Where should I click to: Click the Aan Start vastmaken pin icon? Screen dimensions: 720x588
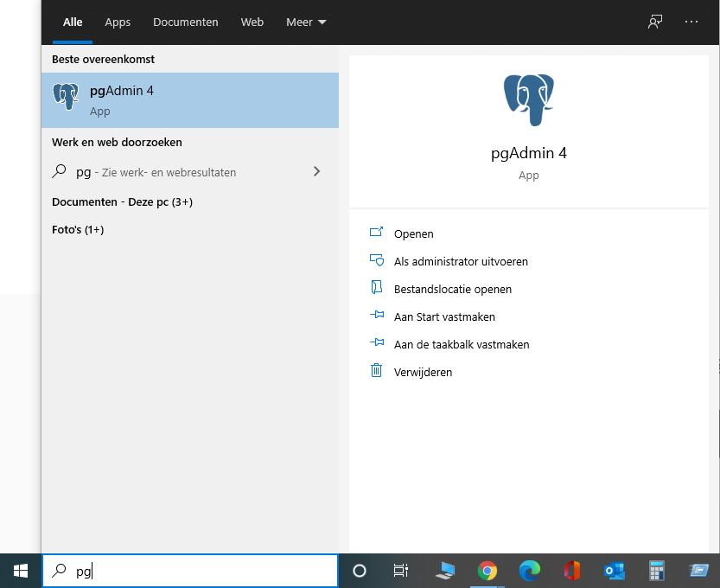pyautogui.click(x=376, y=316)
